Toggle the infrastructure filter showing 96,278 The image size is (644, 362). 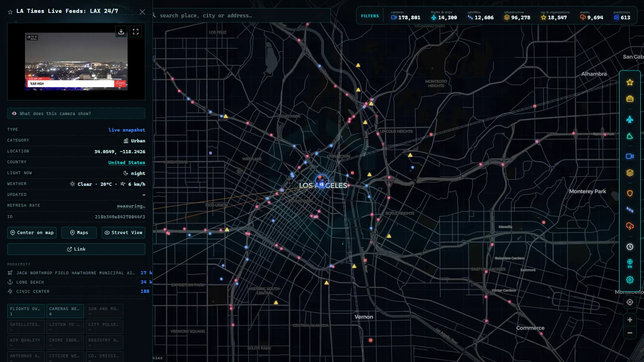tap(517, 16)
